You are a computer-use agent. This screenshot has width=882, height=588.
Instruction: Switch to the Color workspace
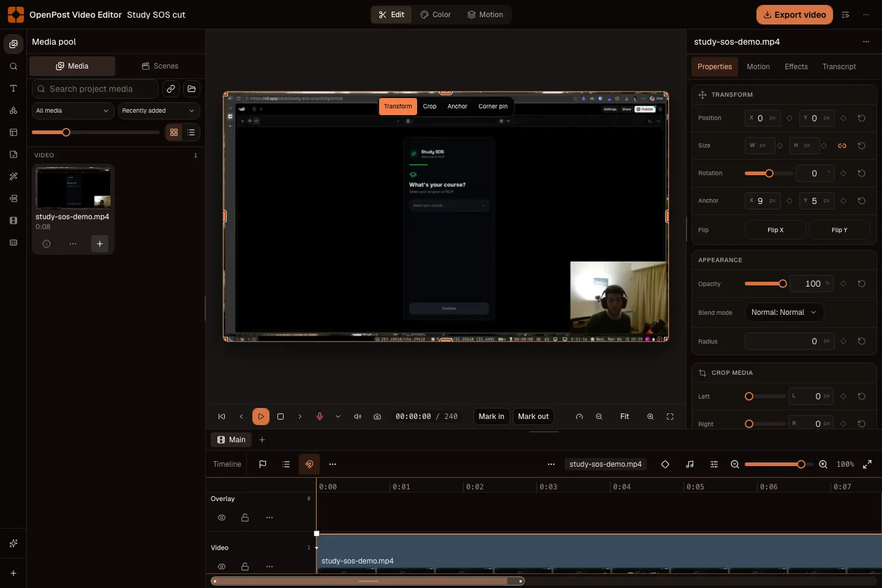[x=435, y=15]
